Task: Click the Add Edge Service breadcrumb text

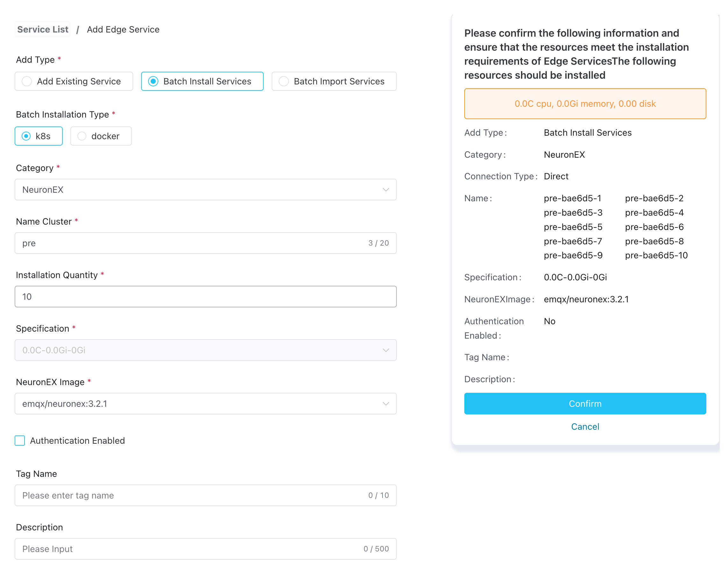Action: tap(123, 30)
